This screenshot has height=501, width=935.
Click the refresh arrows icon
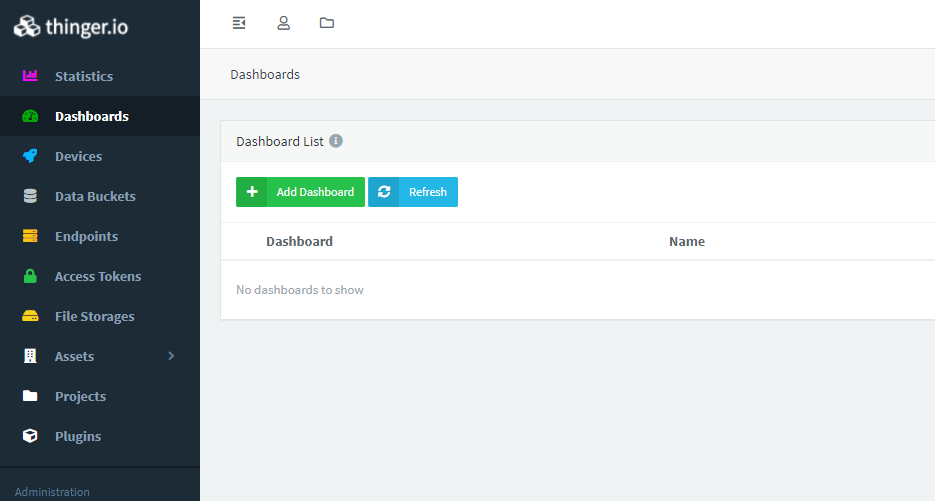tap(384, 191)
